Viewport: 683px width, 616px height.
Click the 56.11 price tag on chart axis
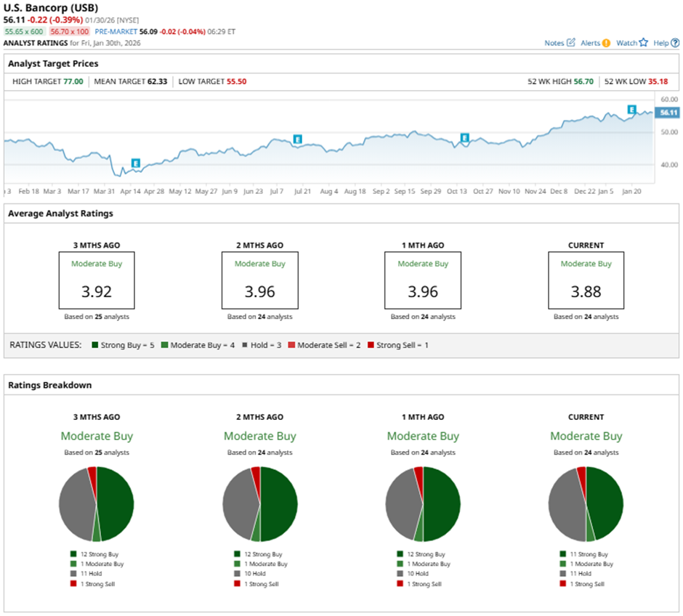click(x=666, y=113)
